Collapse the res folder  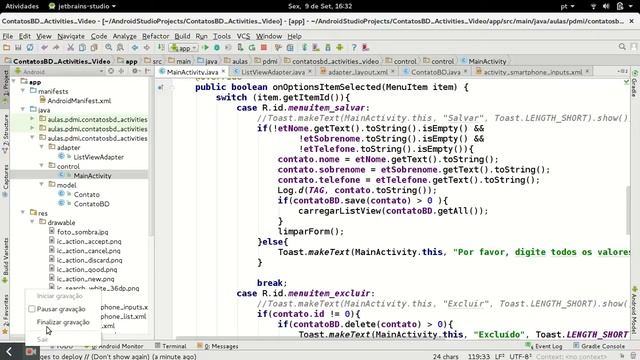(23, 213)
